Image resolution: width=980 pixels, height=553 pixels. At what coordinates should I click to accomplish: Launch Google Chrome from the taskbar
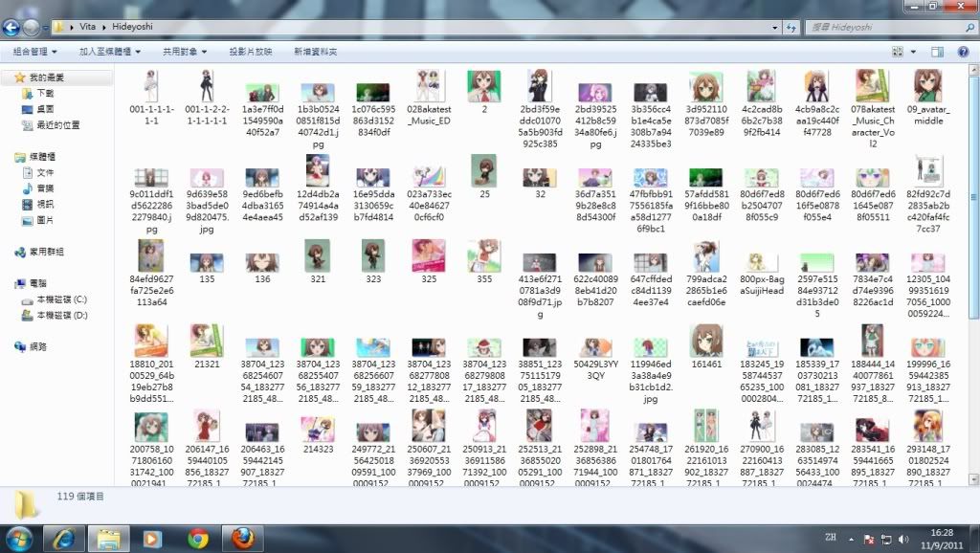pyautogui.click(x=198, y=539)
